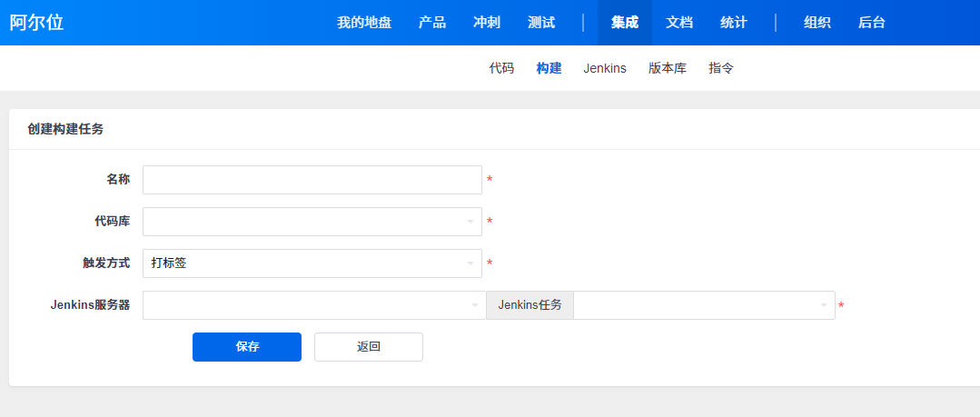Select the 测试 navigation item
Image resolution: width=980 pixels, height=417 pixels.
coord(541,23)
